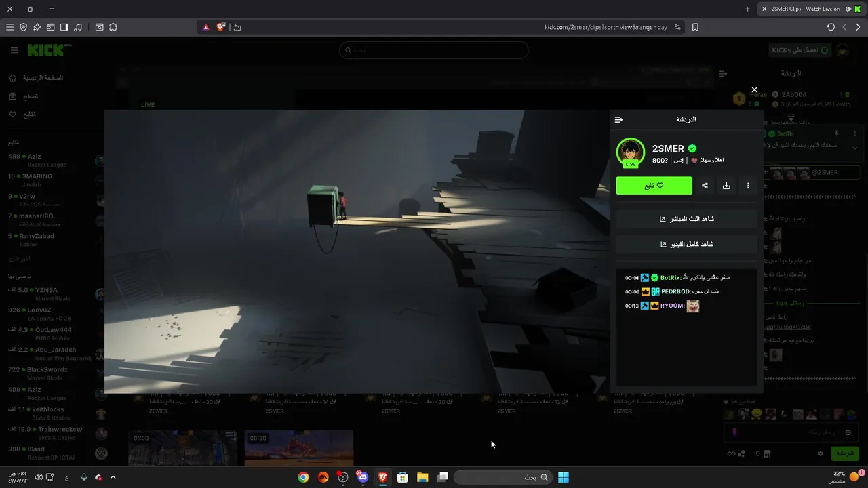Image resolution: width=868 pixels, height=488 pixels.
Task: Reload the page
Action: (x=831, y=27)
